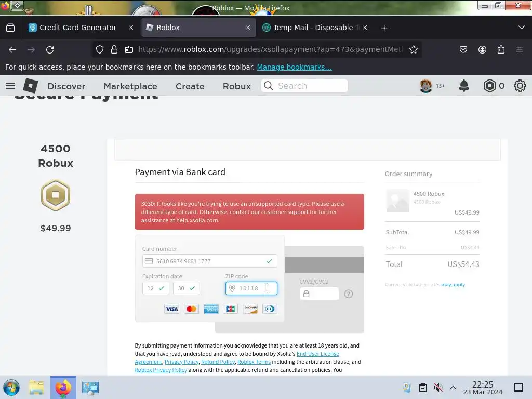Open Firefox account icon
Viewport: 532px width, 399px height.
tap(482, 49)
